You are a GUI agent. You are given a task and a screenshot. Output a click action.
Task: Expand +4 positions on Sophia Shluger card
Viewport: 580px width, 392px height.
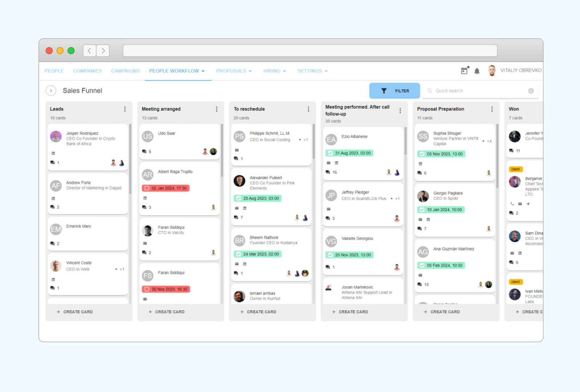(487, 141)
